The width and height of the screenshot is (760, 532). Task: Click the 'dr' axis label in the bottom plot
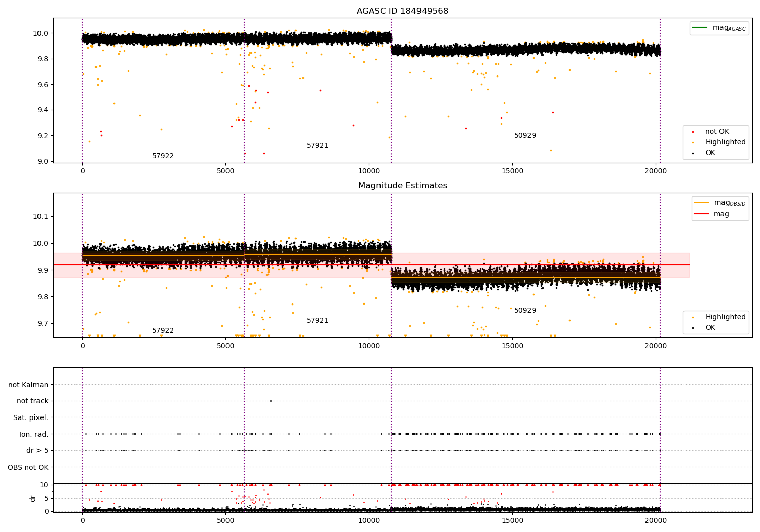click(x=33, y=498)
